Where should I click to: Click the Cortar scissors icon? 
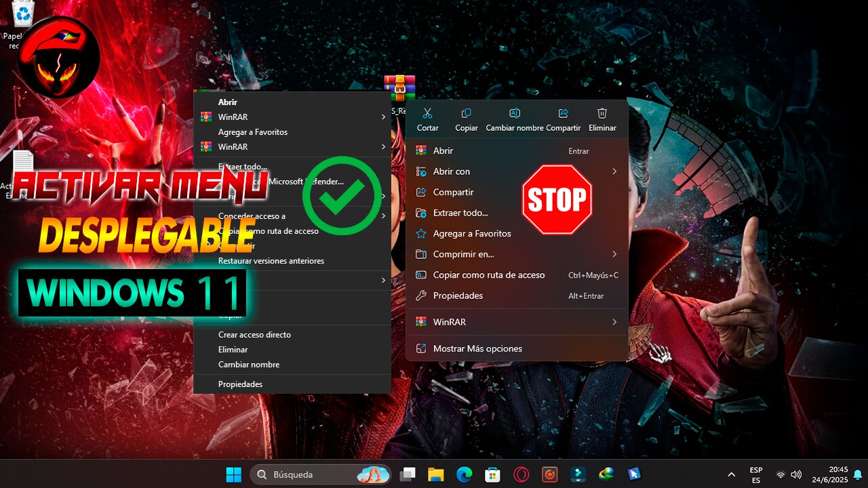427,113
